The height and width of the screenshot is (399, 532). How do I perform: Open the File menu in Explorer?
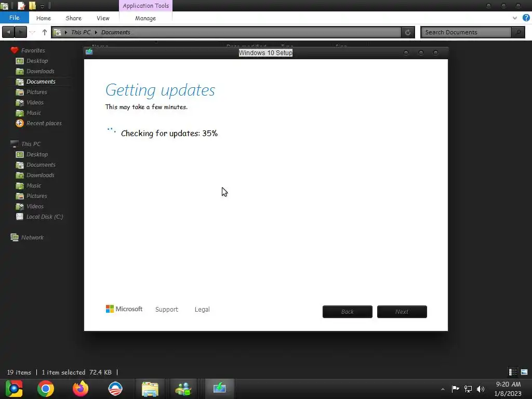pyautogui.click(x=14, y=18)
